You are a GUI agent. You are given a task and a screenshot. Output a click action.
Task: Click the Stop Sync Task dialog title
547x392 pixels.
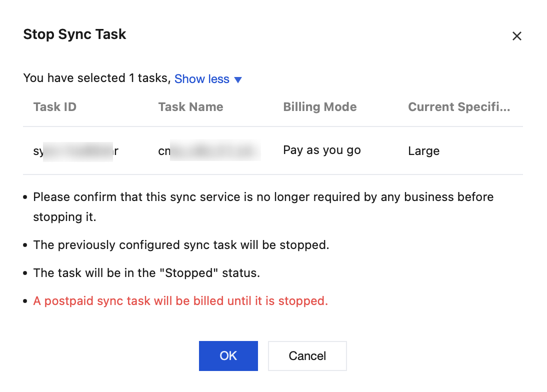pyautogui.click(x=74, y=34)
